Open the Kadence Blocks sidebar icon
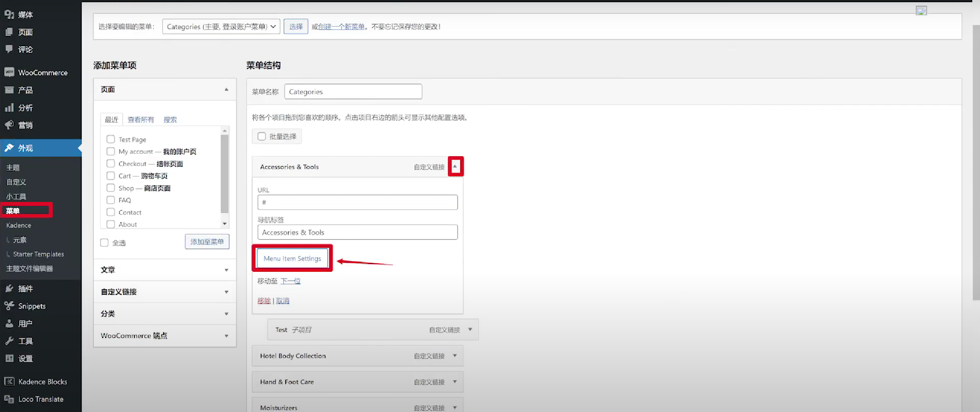This screenshot has height=412, width=980. click(9, 381)
